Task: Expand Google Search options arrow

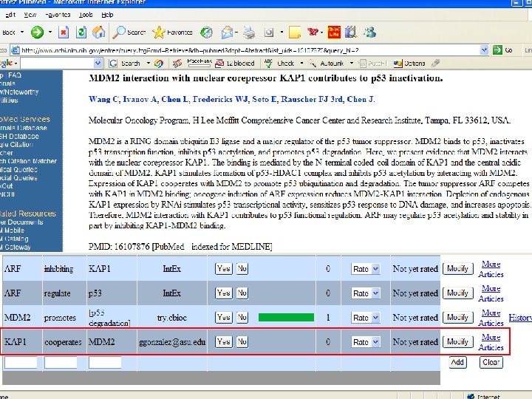Action: pos(149,63)
